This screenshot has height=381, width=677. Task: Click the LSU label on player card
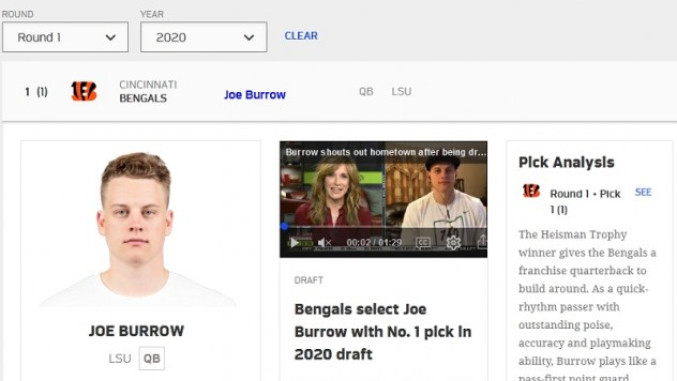tap(120, 359)
